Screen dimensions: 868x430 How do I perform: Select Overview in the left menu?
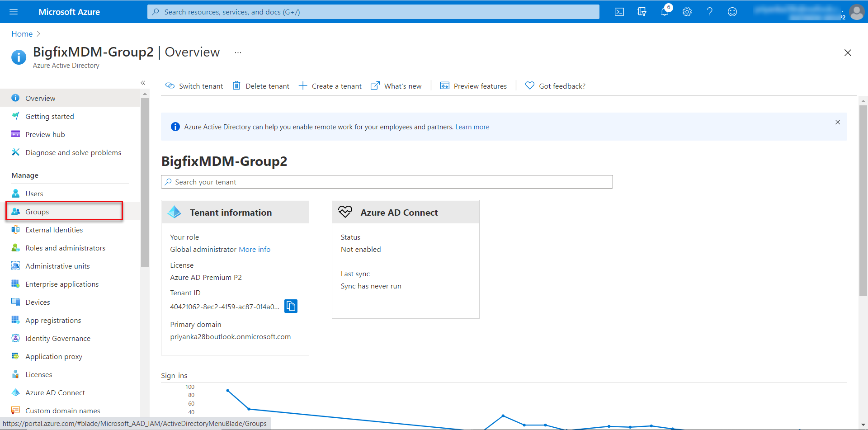(x=70, y=98)
